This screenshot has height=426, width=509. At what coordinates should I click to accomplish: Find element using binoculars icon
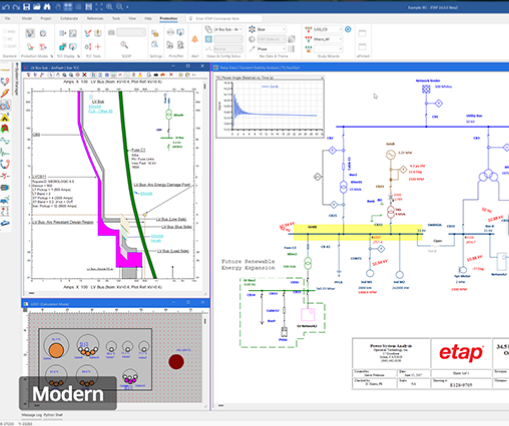tap(47, 6)
